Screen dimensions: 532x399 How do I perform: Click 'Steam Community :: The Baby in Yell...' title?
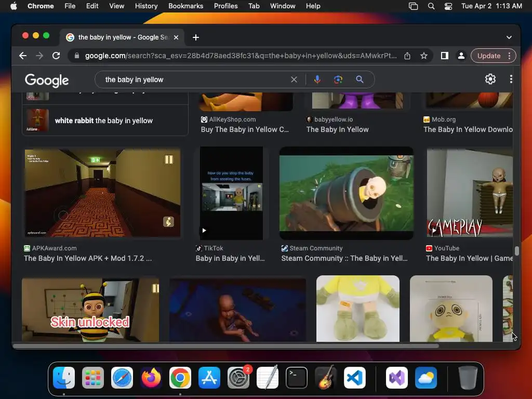[344, 258]
